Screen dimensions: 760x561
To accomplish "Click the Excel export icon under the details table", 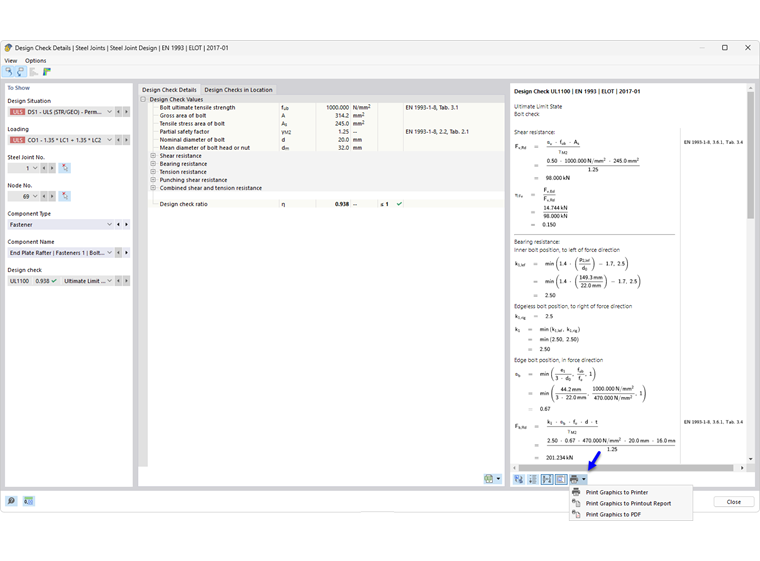I will click(489, 479).
